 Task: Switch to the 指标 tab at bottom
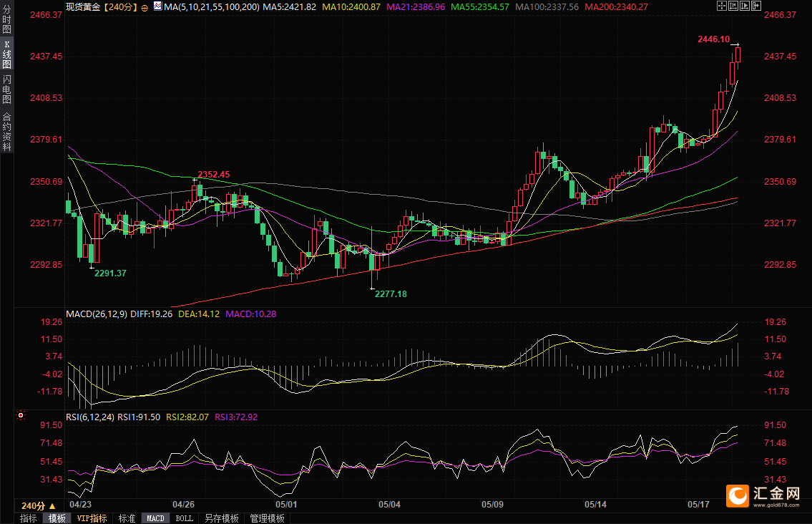29,518
